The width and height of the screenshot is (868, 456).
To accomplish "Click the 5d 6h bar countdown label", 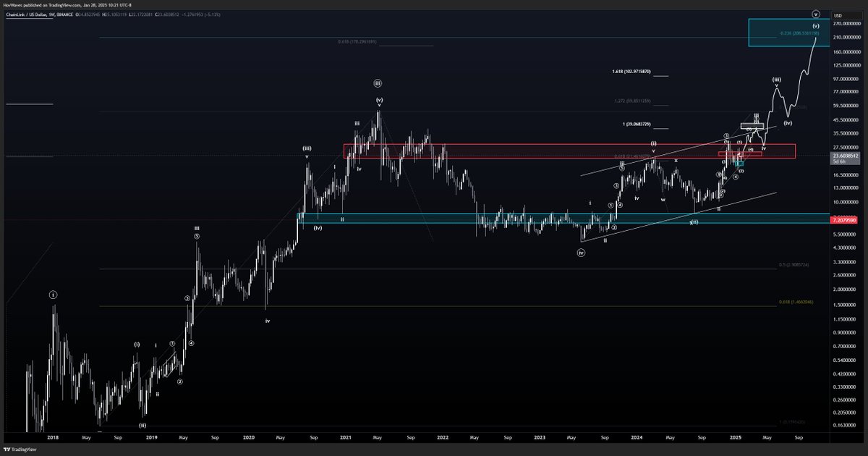I will click(838, 161).
